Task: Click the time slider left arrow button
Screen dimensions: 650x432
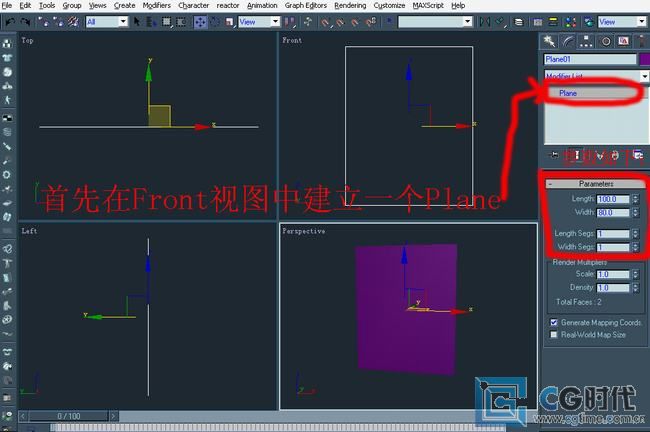Action: click(23, 416)
